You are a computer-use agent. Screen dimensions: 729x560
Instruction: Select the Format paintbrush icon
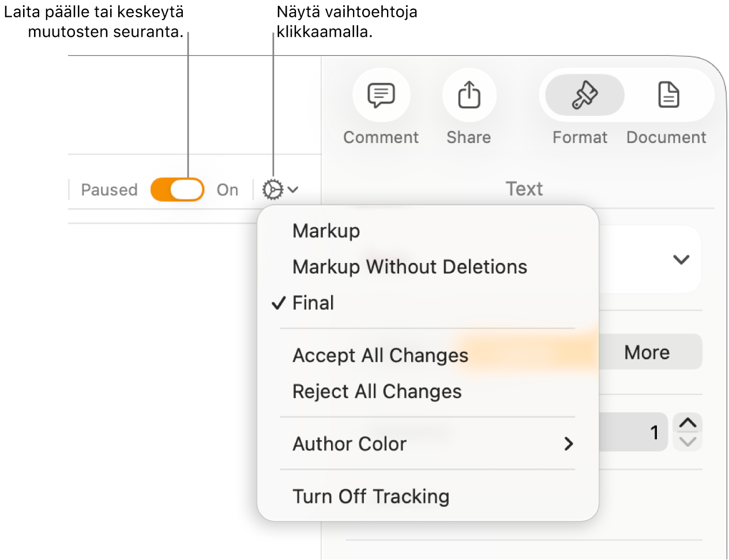point(584,95)
